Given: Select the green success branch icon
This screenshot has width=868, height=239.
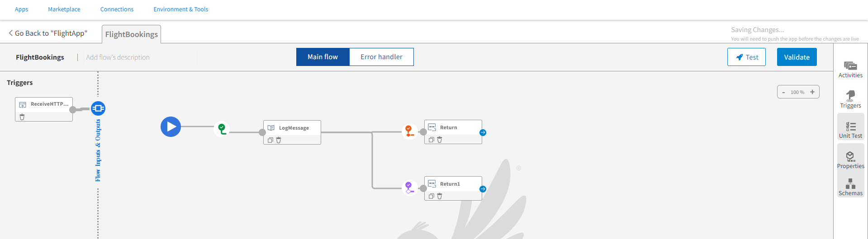Looking at the screenshot, I should (x=222, y=129).
